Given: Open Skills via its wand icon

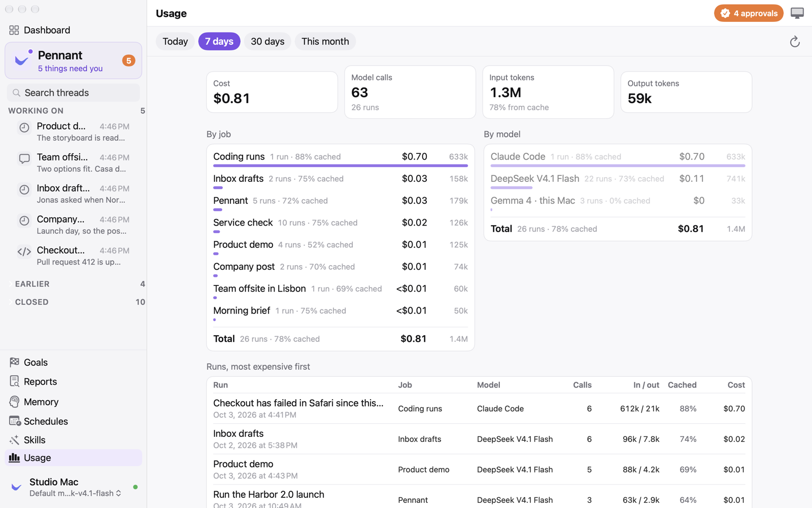Looking at the screenshot, I should click(x=14, y=440).
